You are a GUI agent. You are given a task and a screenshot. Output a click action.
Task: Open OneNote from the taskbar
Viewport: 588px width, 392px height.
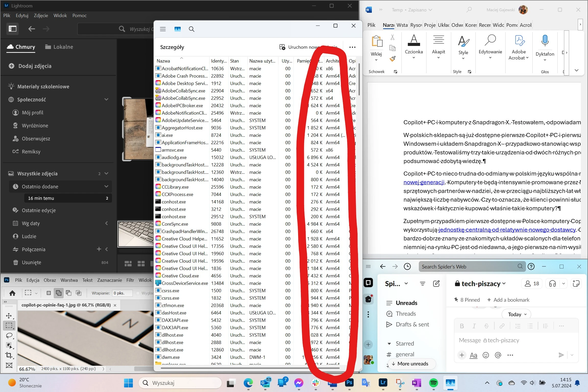point(416,383)
